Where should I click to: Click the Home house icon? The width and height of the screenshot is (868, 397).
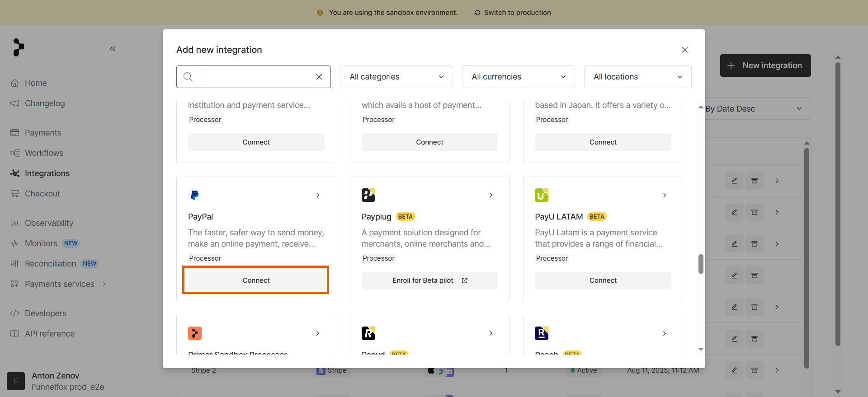point(15,83)
